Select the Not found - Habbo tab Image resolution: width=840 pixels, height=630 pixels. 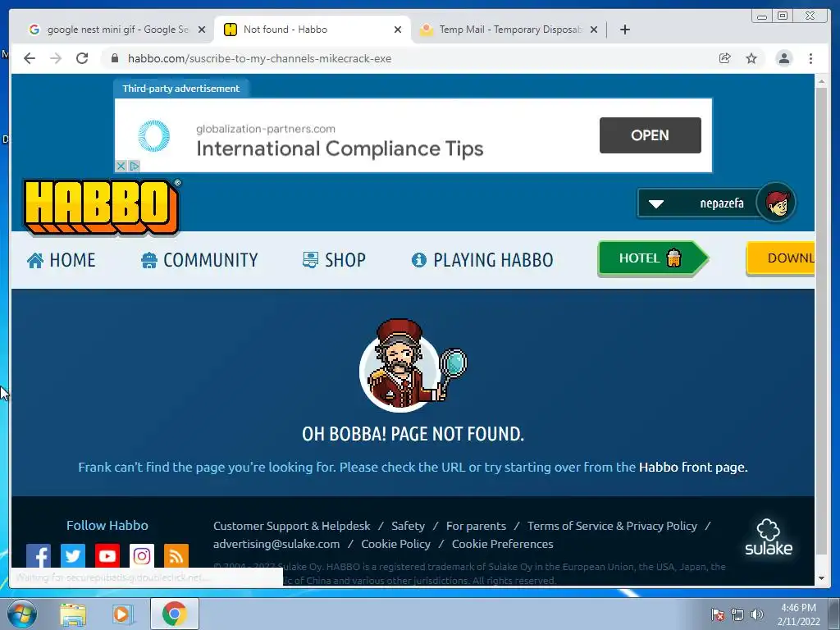coord(313,30)
